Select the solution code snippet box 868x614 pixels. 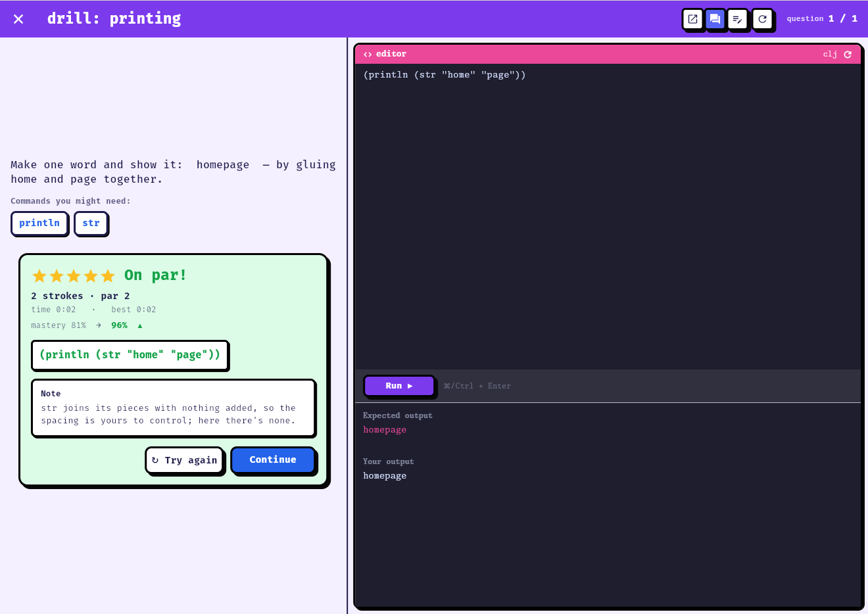130,355
